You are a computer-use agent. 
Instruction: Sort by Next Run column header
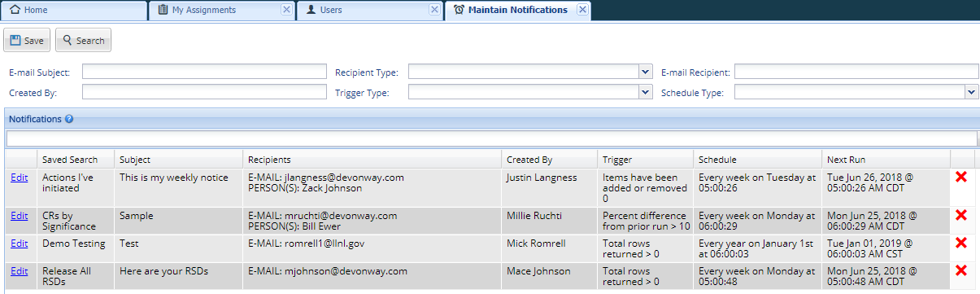coord(886,160)
